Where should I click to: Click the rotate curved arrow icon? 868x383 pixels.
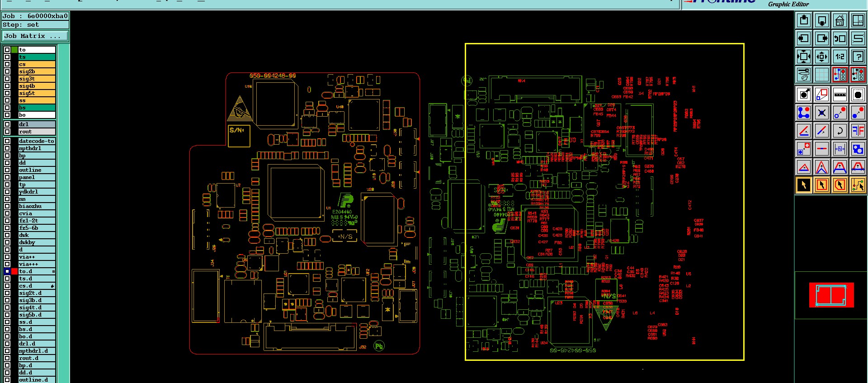[x=840, y=131]
